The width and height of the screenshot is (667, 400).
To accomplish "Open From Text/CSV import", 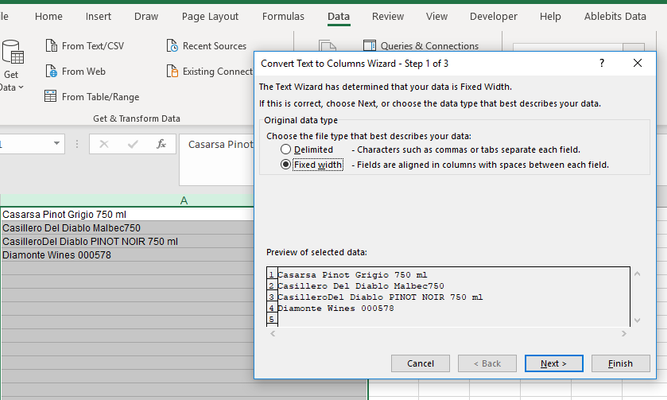I will click(85, 46).
